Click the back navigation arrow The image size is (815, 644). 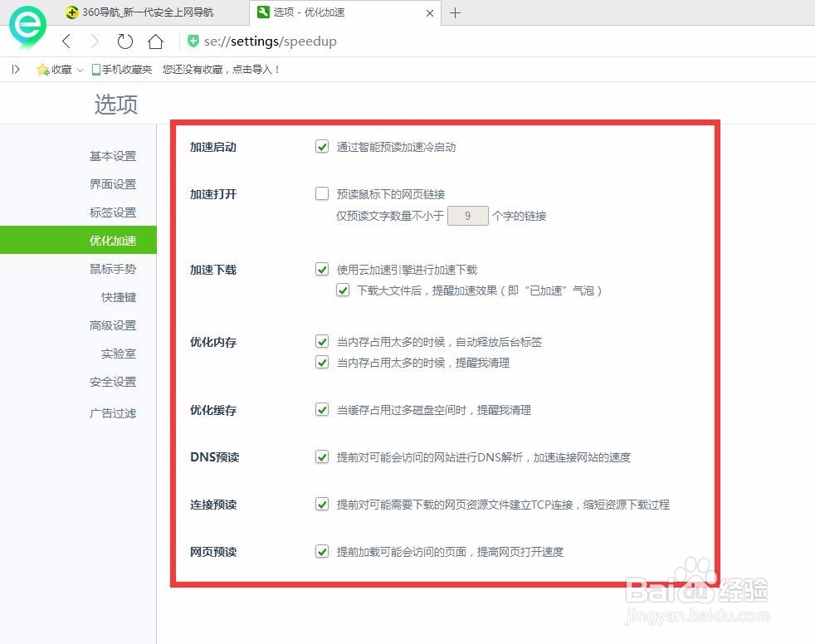(66, 41)
